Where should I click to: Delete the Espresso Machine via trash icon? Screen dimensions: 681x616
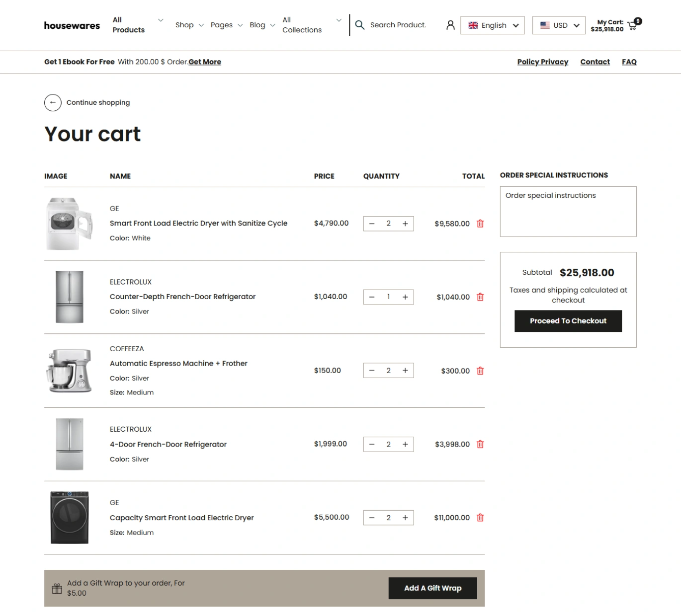pyautogui.click(x=480, y=371)
